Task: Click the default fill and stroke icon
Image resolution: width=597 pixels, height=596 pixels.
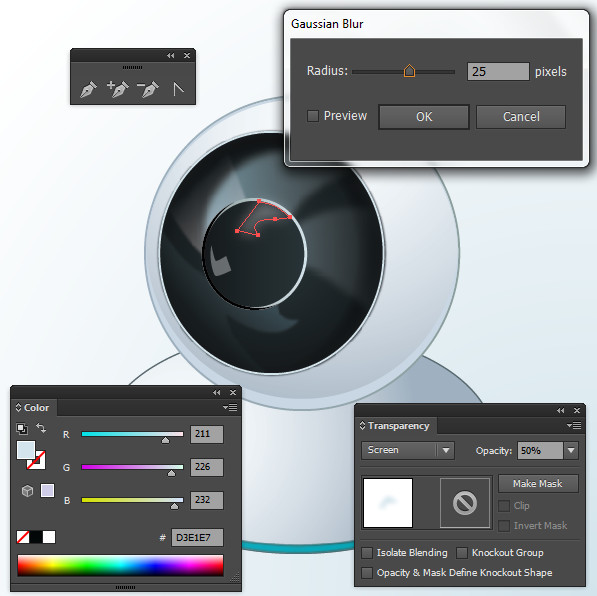Action: (22, 429)
